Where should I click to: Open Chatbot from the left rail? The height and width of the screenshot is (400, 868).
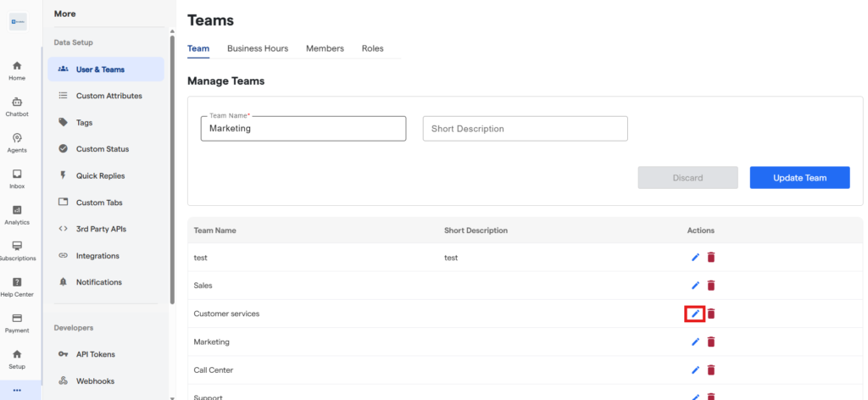tap(17, 107)
